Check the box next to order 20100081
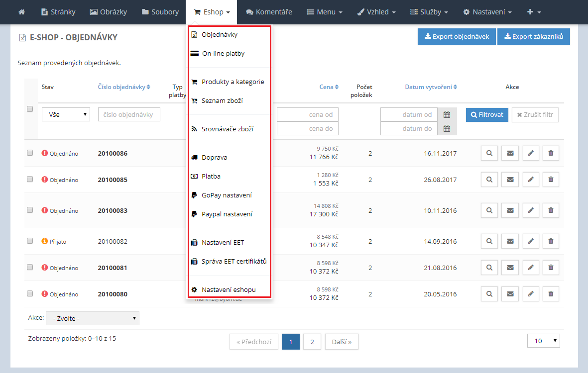Screen dimensions: 588x373 [x=30, y=267]
